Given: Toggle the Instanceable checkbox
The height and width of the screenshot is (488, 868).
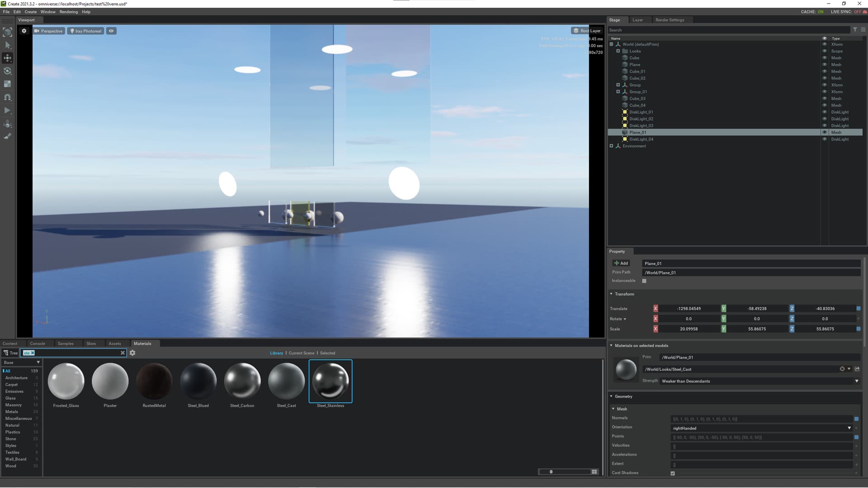Looking at the screenshot, I should [644, 281].
